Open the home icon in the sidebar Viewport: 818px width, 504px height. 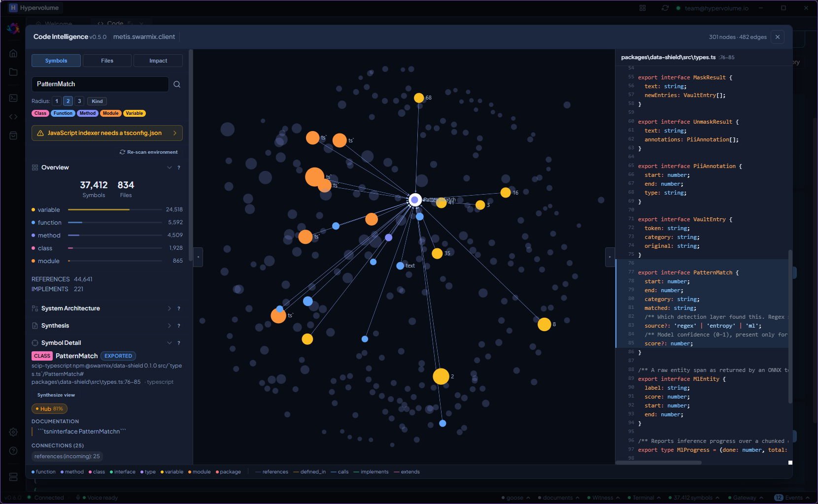tap(13, 53)
